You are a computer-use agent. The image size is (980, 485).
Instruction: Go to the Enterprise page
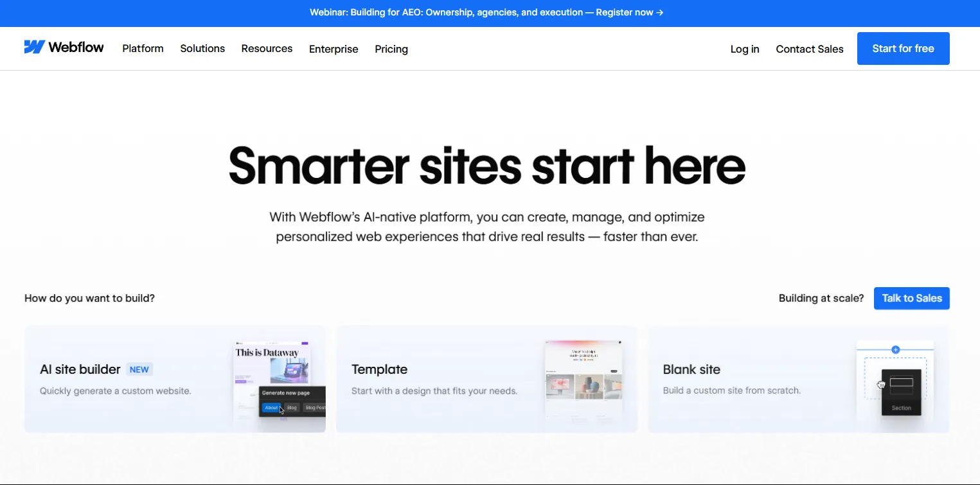334,49
